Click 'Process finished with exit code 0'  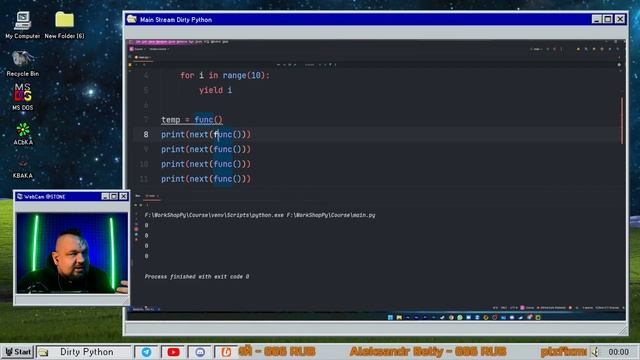[x=197, y=276]
